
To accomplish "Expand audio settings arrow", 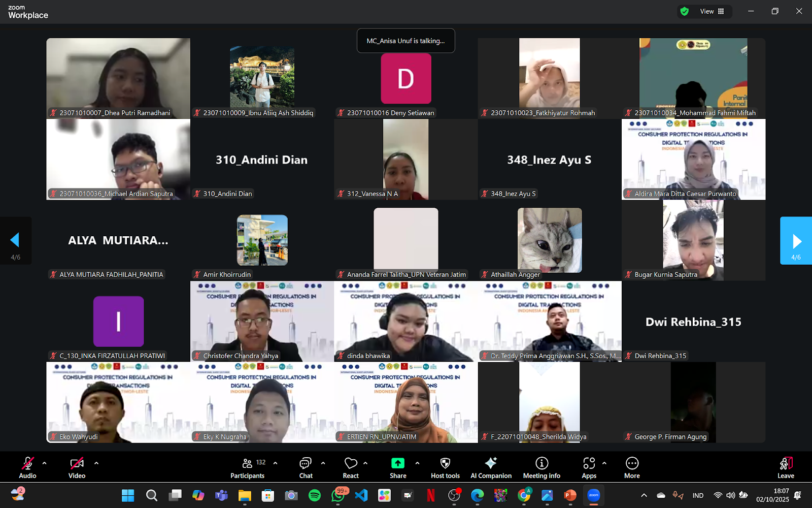I will [x=45, y=463].
